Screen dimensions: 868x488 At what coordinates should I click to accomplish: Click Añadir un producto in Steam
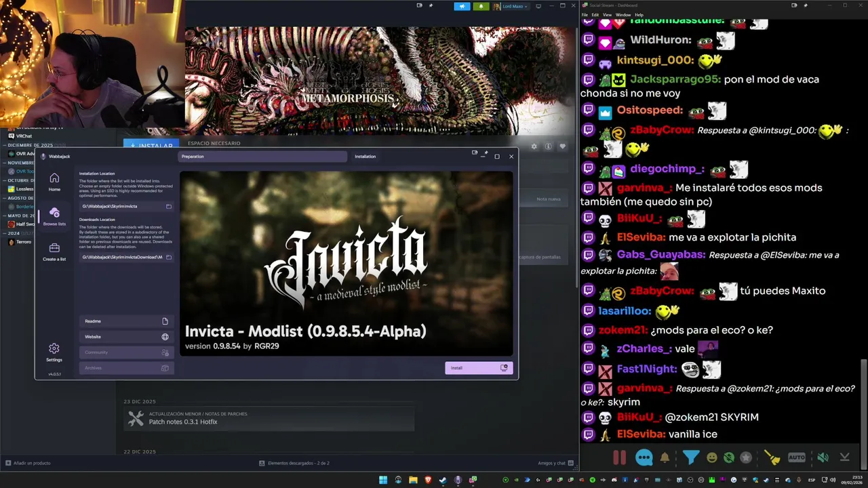coord(28,463)
